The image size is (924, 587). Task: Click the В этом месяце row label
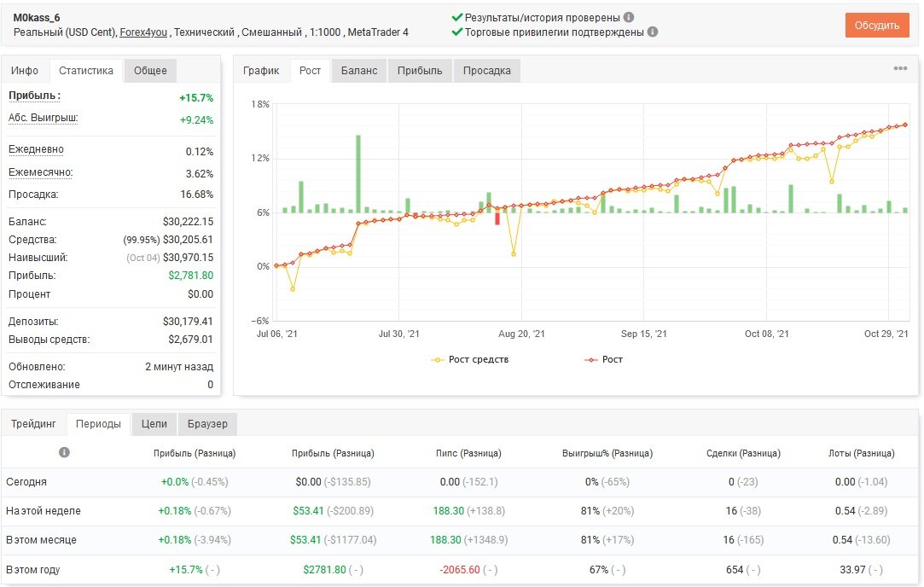41,540
